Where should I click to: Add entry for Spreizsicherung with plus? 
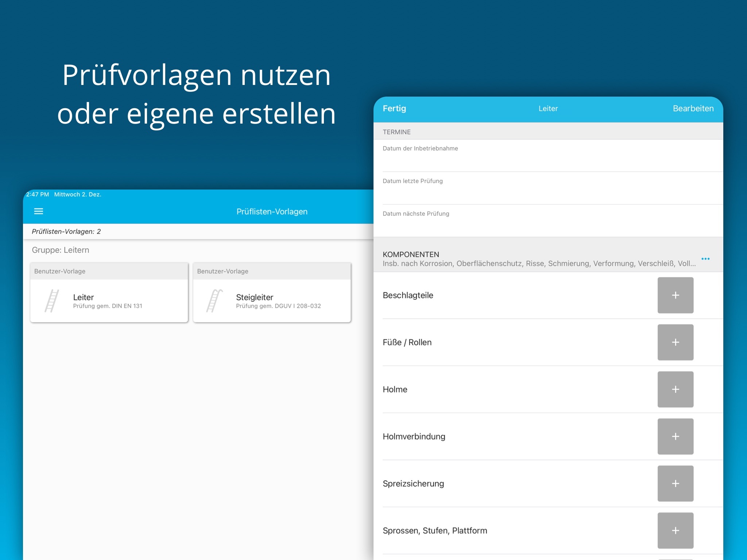pos(676,483)
